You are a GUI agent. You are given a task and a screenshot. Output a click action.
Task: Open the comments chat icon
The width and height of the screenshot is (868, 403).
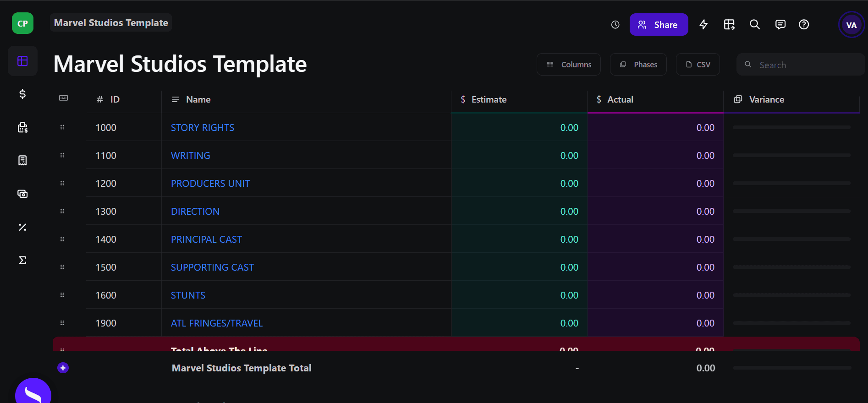(780, 25)
